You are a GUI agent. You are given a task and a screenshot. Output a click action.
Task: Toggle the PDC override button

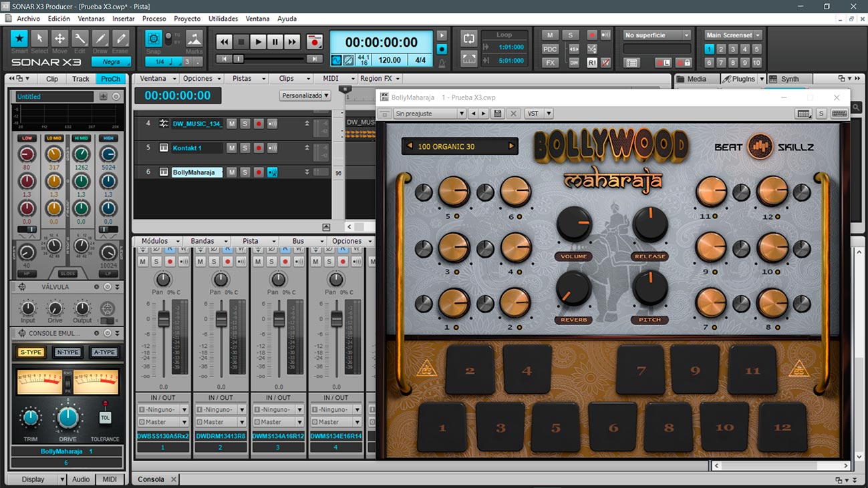click(550, 49)
